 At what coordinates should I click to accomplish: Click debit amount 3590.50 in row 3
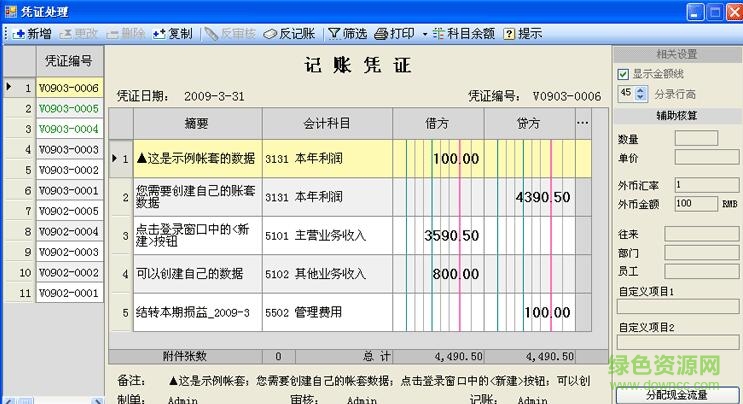[438, 235]
